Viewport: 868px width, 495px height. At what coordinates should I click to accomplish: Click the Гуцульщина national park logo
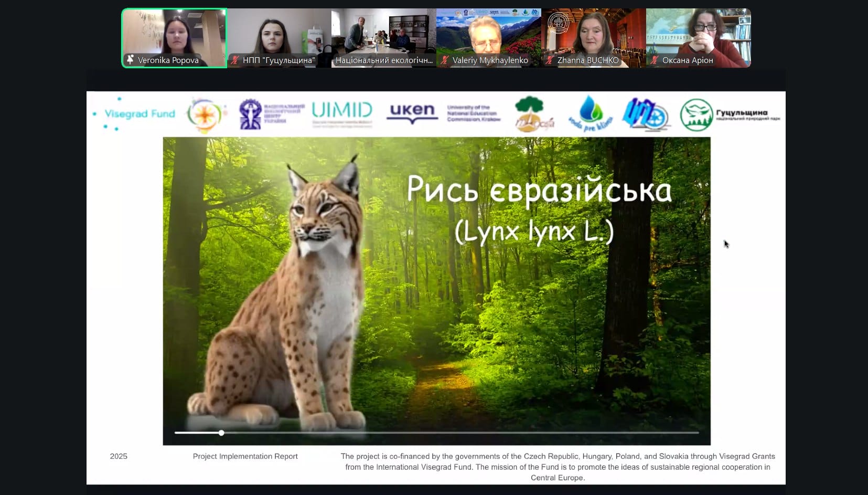tap(729, 114)
